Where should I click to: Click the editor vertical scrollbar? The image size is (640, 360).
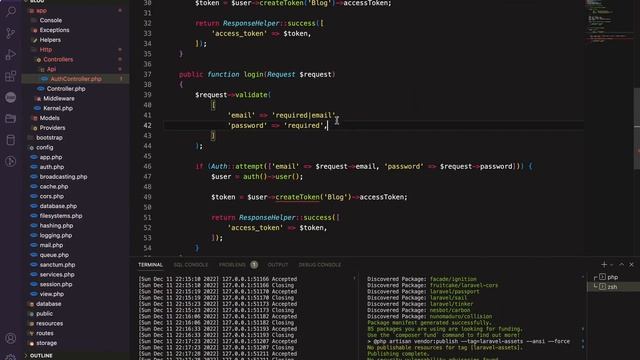(x=636, y=128)
